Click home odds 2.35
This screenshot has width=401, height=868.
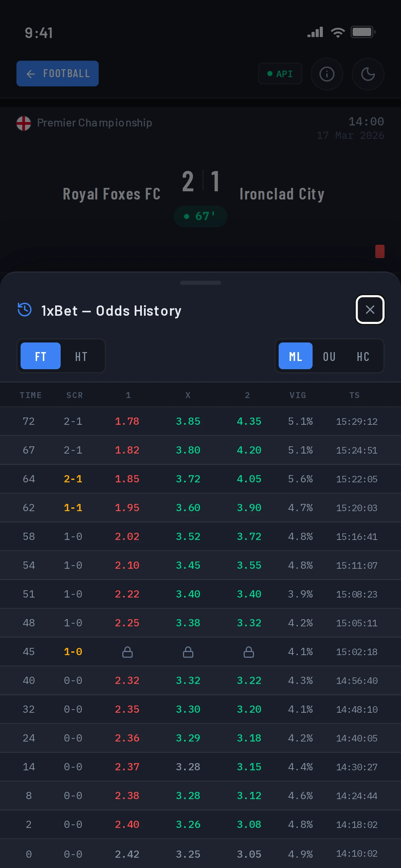pos(127,709)
